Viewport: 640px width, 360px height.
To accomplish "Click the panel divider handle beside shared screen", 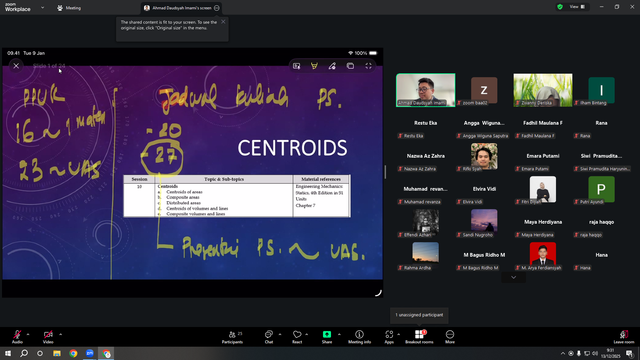I will pyautogui.click(x=385, y=171).
